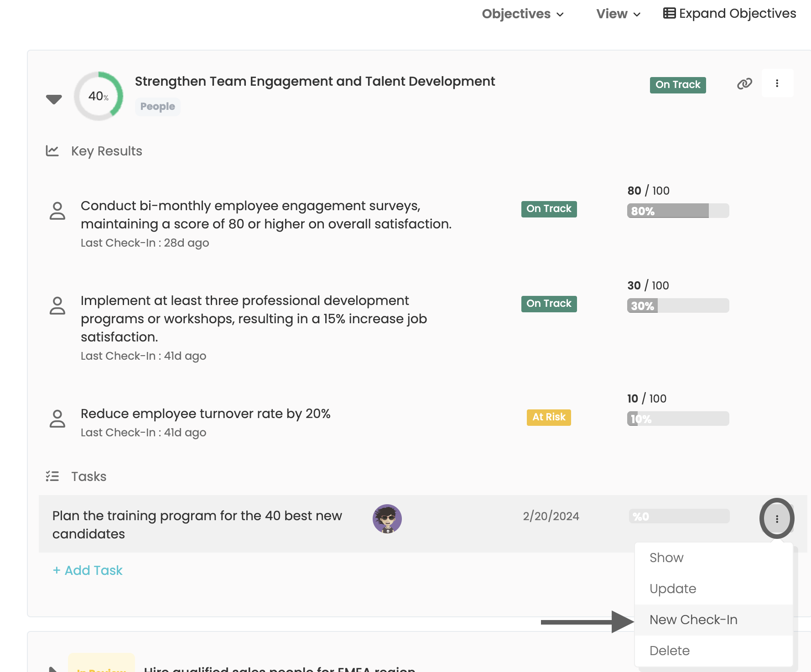The width and height of the screenshot is (811, 672).
Task: Click the 80% progress bar
Action: click(x=678, y=211)
